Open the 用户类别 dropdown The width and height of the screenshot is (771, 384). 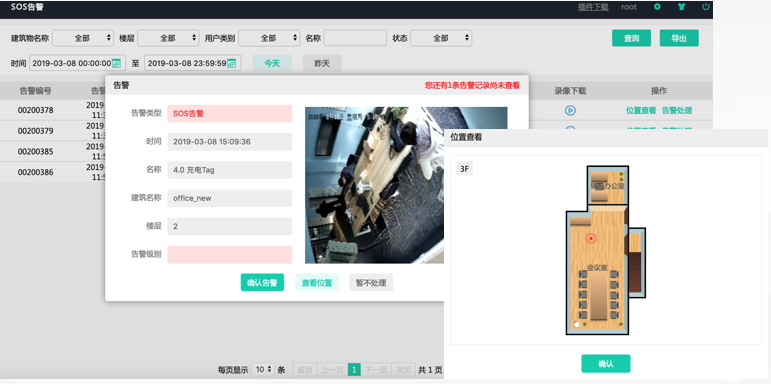(269, 38)
